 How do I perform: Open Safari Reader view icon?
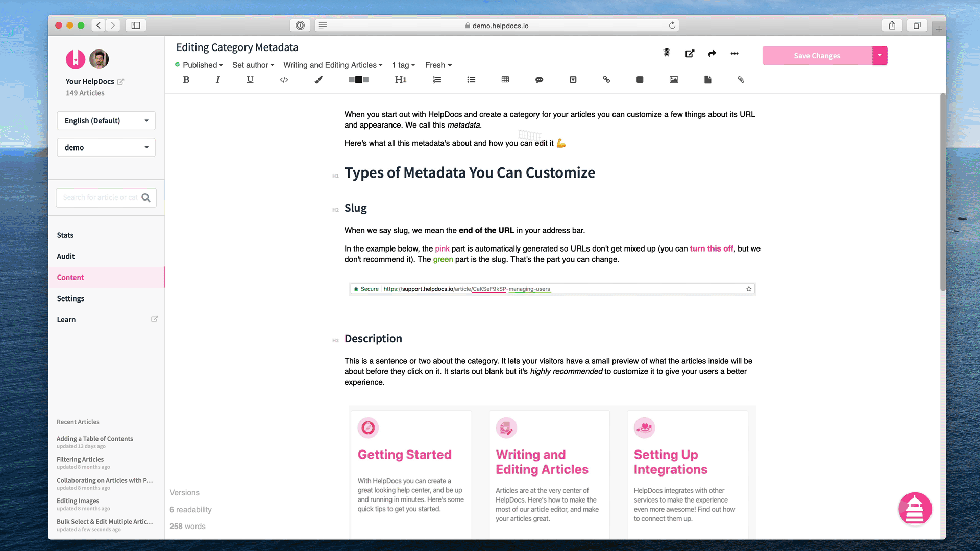(323, 26)
